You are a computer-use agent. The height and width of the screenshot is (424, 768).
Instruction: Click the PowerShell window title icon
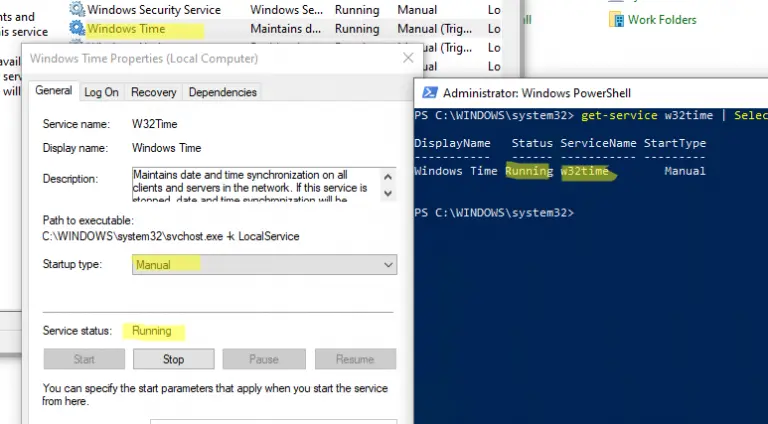pyautogui.click(x=430, y=93)
